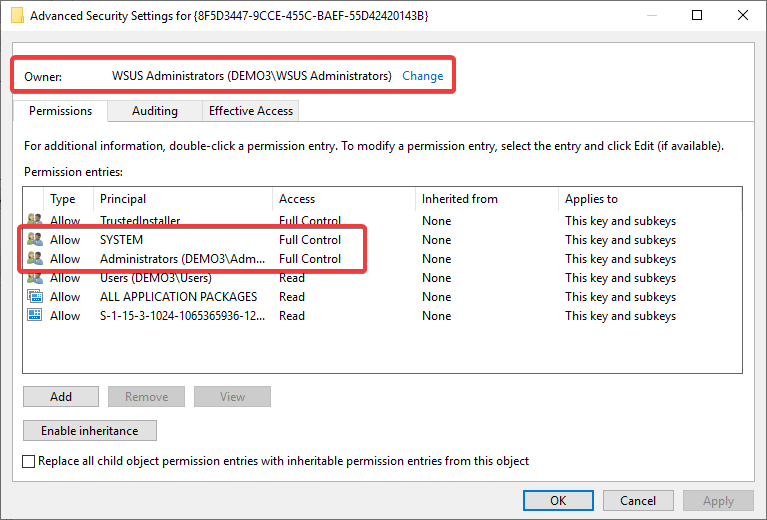The height and width of the screenshot is (520, 767).
Task: Click the TrustedInstaller entry's user icon
Action: point(35,220)
